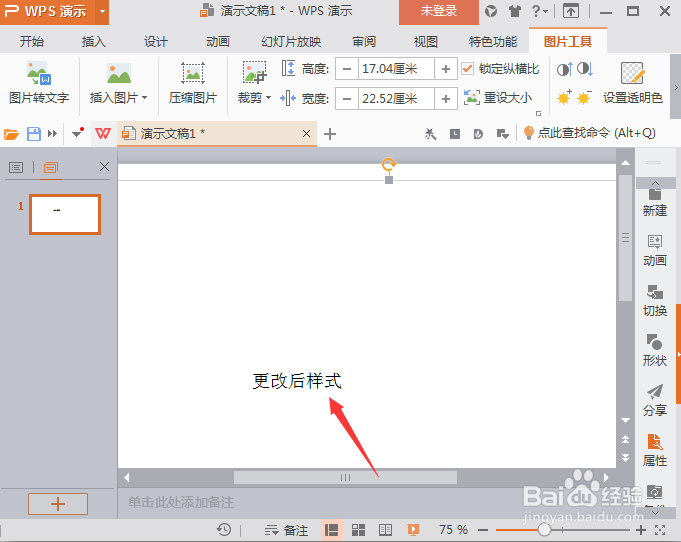The height and width of the screenshot is (542, 681).
Task: Click the red WPS home W icon
Action: click(x=102, y=133)
